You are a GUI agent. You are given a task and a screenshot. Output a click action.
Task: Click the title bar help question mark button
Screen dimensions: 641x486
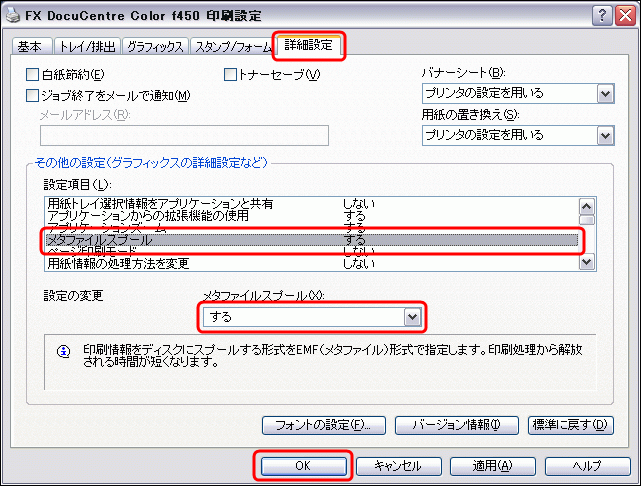(x=602, y=16)
